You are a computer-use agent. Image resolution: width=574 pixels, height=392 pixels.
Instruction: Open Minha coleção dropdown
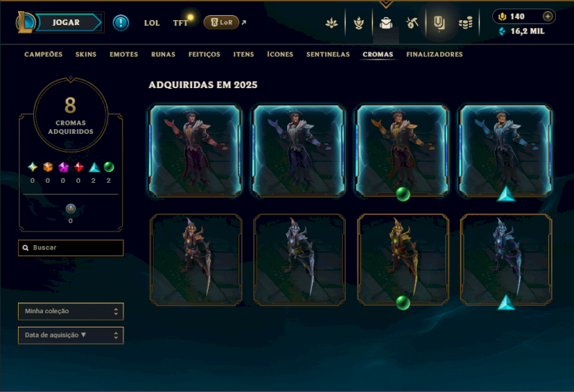click(x=70, y=311)
